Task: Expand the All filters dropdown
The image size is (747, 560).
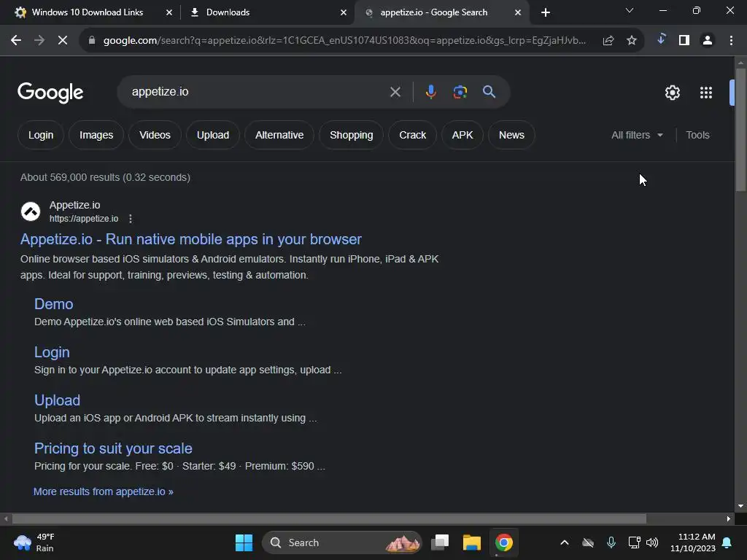Action: point(637,135)
